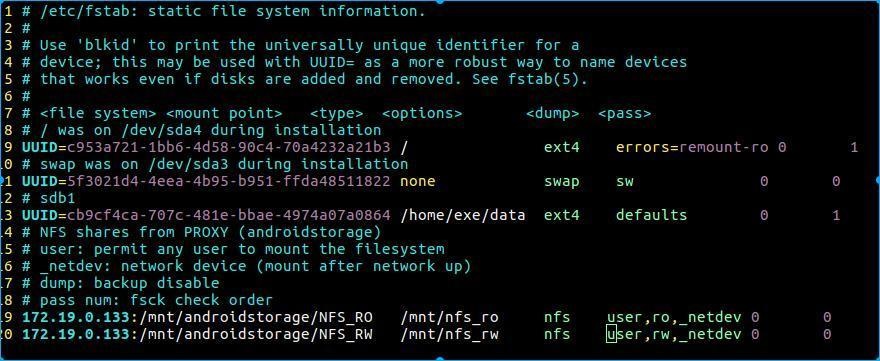Click the 'swap' type on line 11

pos(562,181)
